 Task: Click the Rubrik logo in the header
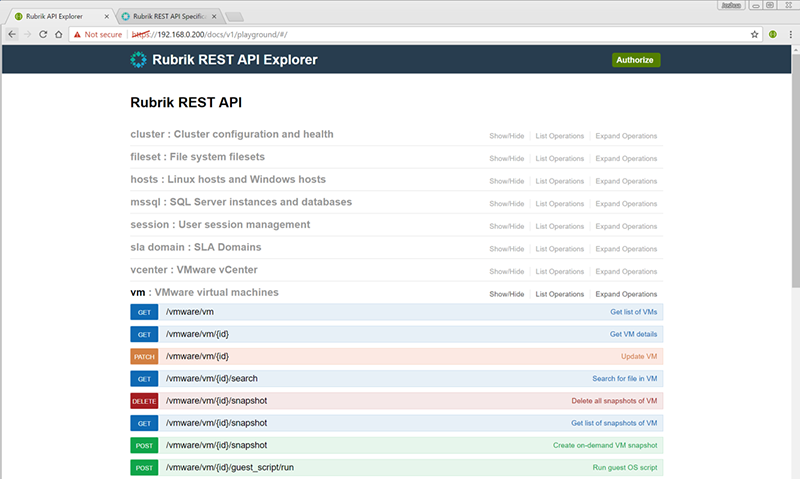point(138,60)
